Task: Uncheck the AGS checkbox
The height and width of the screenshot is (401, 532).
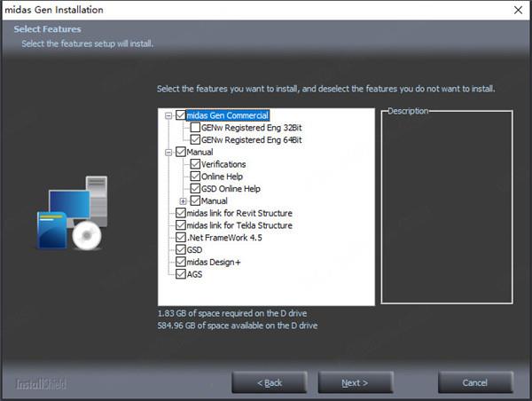Action: (181, 274)
